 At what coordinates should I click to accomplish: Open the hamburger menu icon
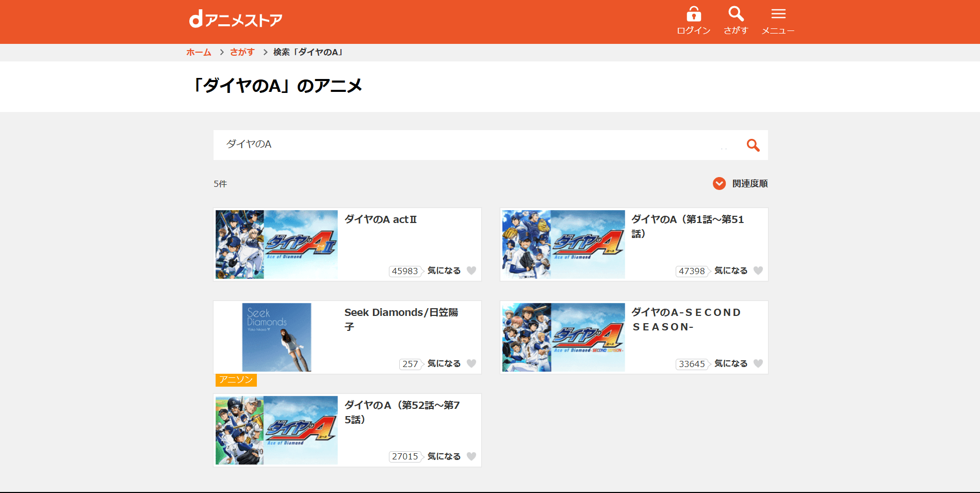tap(778, 14)
